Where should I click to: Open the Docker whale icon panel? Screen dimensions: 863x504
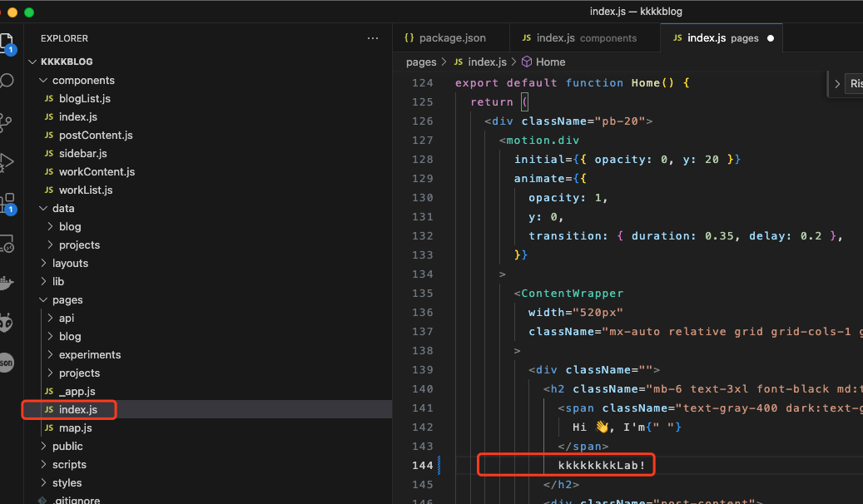(7, 283)
